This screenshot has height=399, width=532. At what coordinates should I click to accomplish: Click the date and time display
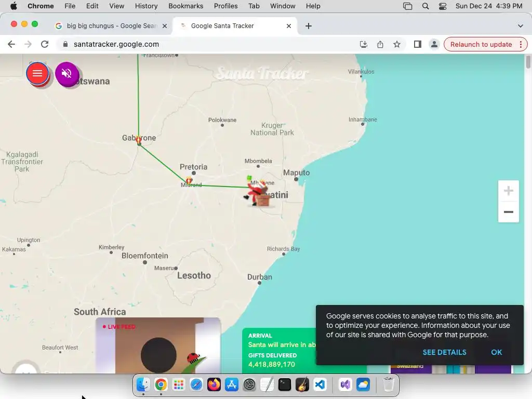point(488,6)
